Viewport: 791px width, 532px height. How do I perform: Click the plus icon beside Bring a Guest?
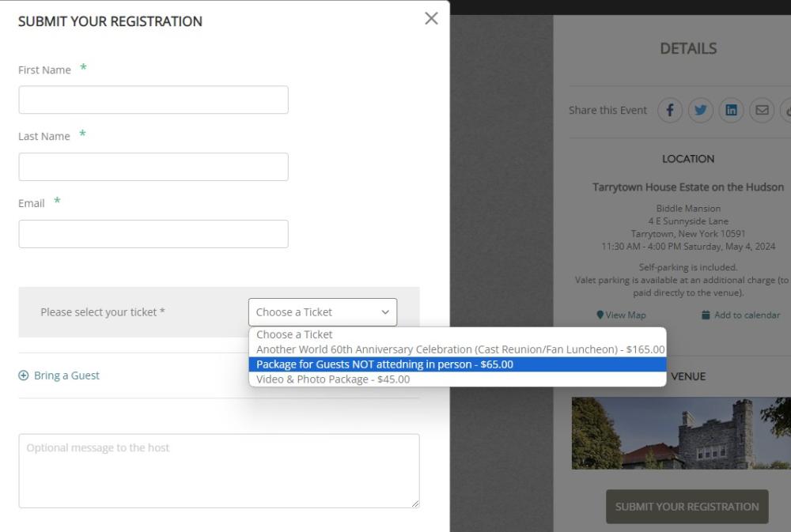pyautogui.click(x=23, y=375)
